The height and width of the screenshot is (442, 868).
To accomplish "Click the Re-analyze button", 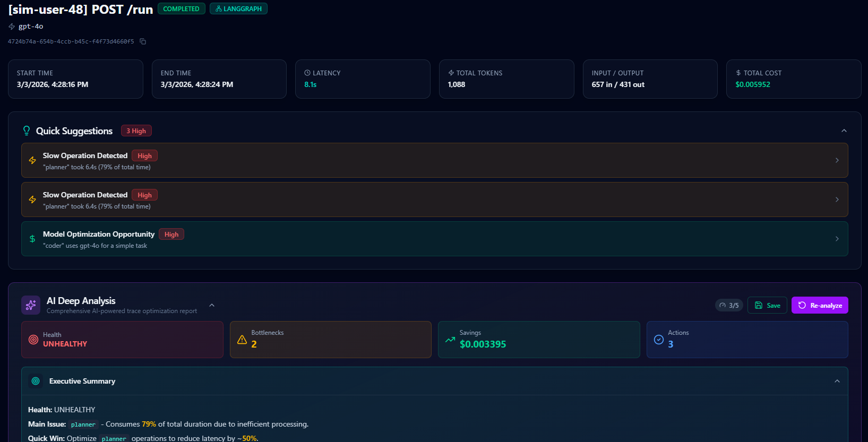I will coord(820,305).
